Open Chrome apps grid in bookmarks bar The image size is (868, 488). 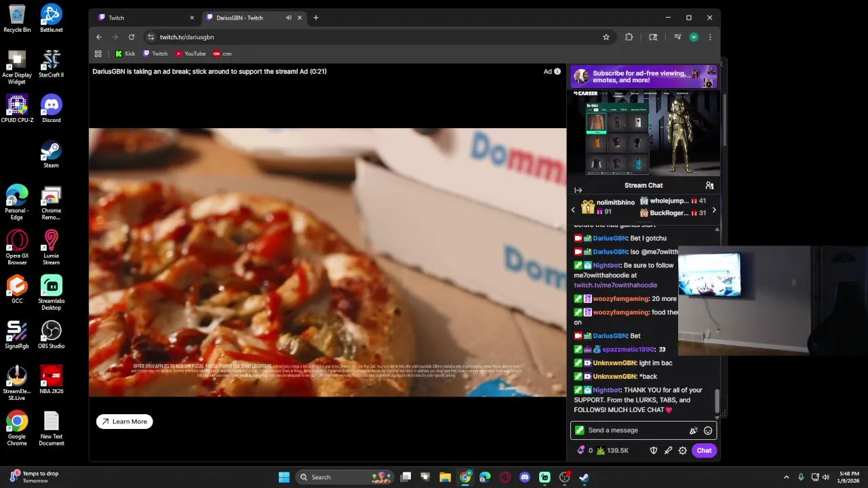point(98,54)
